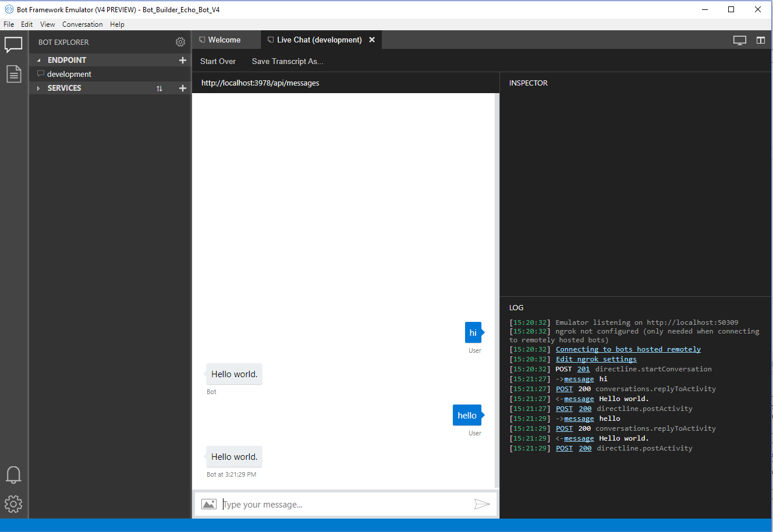This screenshot has height=532, width=773.
Task: Add a new endpoint with the plus icon
Action: 183,60
